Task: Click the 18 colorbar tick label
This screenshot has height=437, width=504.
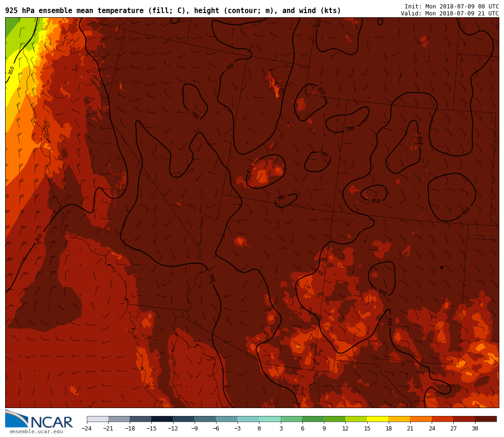Action: (389, 428)
